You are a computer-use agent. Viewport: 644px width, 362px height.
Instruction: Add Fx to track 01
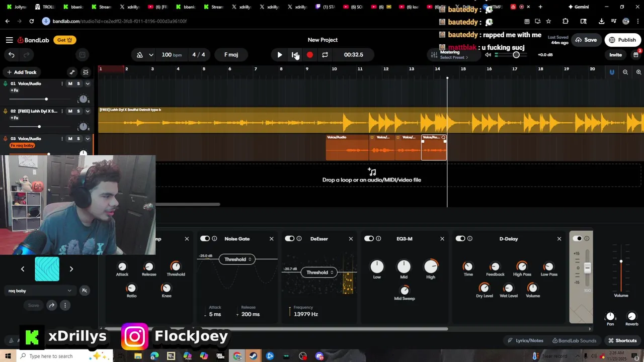[14, 90]
